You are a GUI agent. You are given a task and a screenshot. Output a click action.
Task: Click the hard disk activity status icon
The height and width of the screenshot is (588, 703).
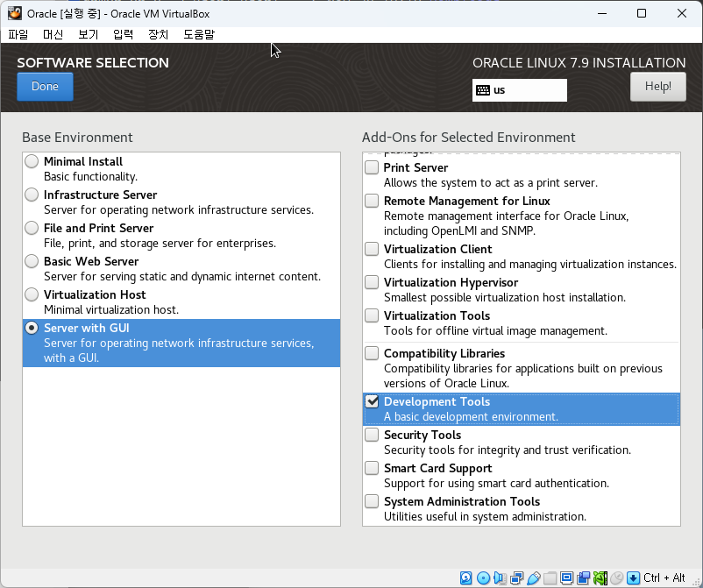click(465, 577)
